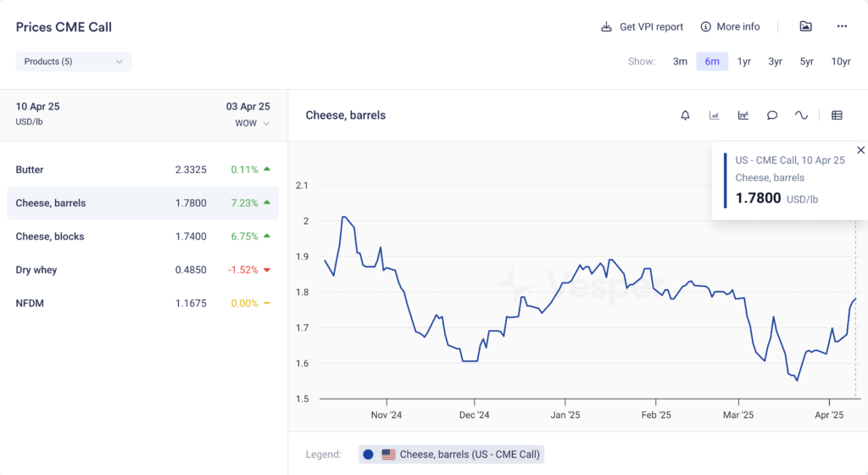868x475 pixels.
Task: Open the three-dot more options menu
Action: (842, 26)
